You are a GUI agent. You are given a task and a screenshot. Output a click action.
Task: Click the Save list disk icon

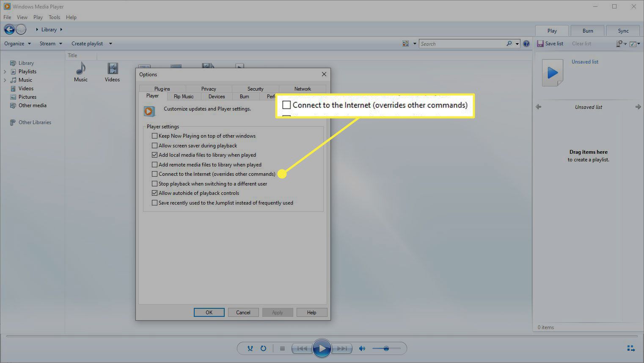click(540, 44)
